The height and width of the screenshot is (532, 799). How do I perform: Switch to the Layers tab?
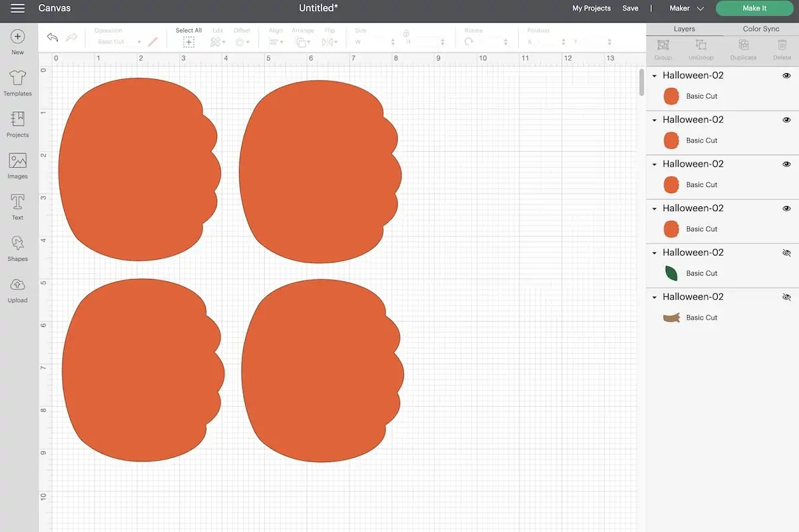point(684,29)
